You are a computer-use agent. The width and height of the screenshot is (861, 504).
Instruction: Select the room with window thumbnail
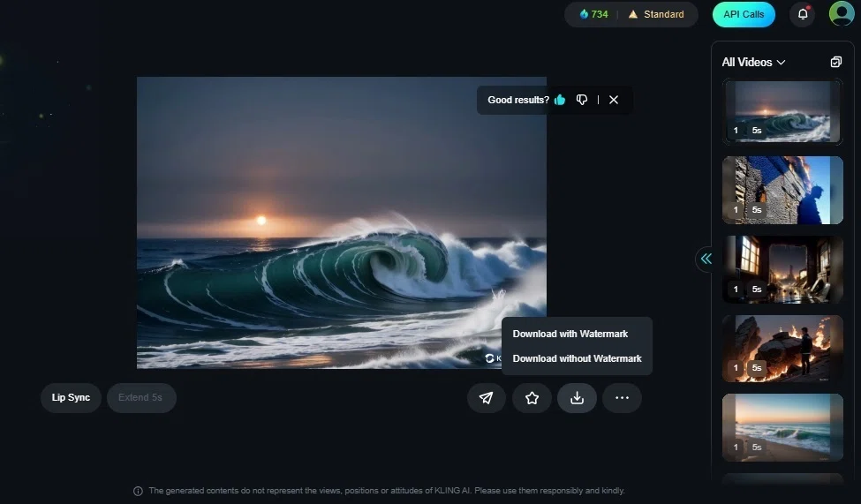pos(782,269)
